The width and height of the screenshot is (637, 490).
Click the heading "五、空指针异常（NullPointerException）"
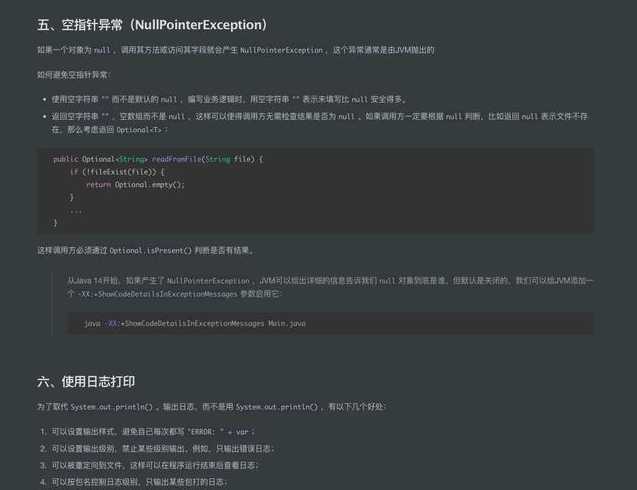[x=152, y=25]
